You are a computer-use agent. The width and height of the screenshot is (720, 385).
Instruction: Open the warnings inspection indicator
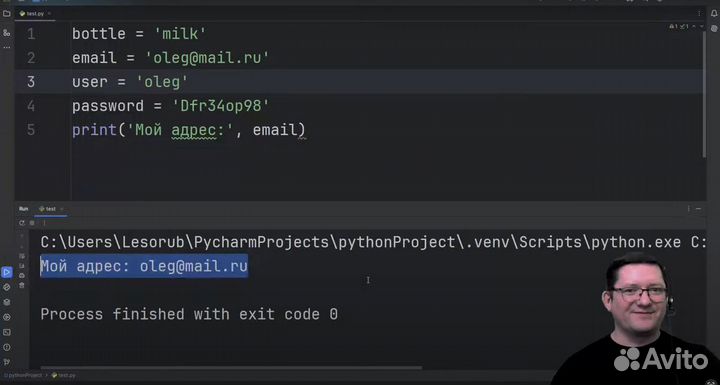click(x=679, y=27)
